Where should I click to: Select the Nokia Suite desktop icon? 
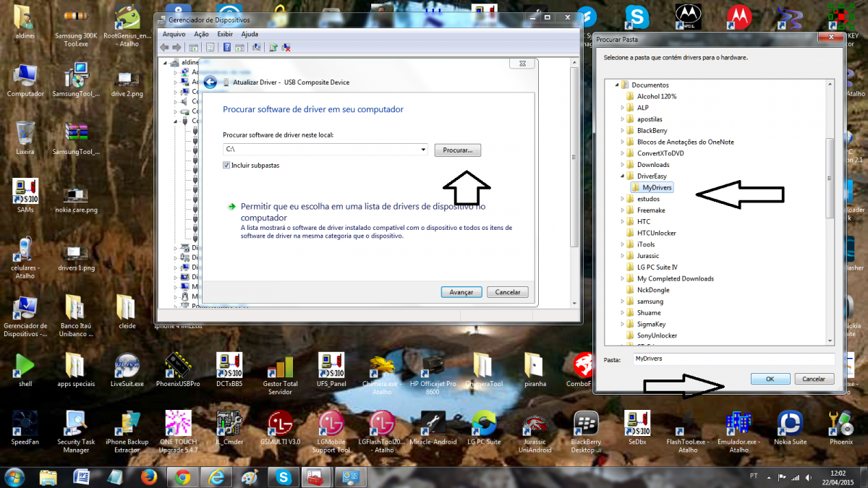tap(790, 428)
